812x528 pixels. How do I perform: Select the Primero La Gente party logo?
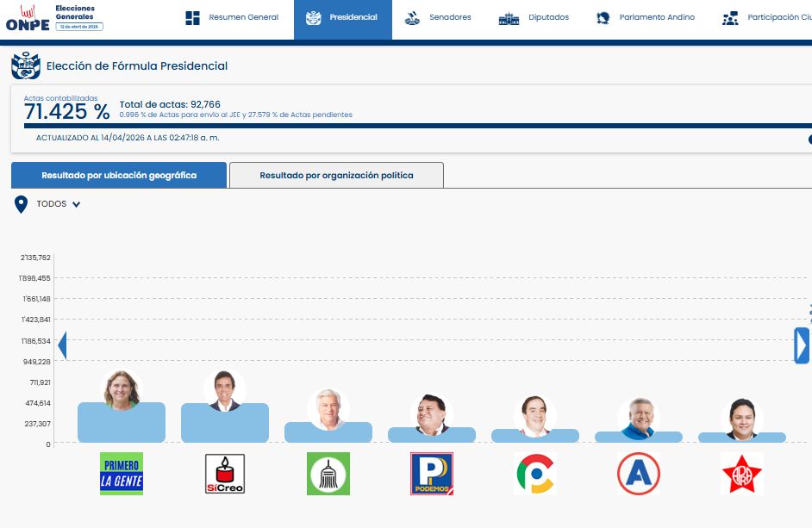pos(122,474)
